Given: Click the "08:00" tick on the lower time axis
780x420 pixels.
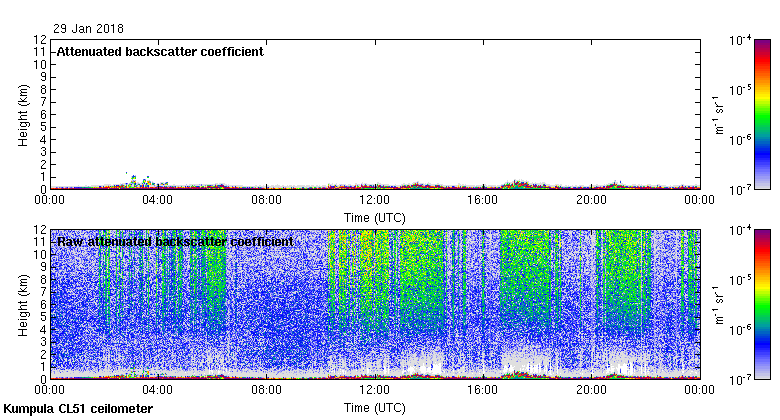Looking at the screenshot, I should (266, 390).
